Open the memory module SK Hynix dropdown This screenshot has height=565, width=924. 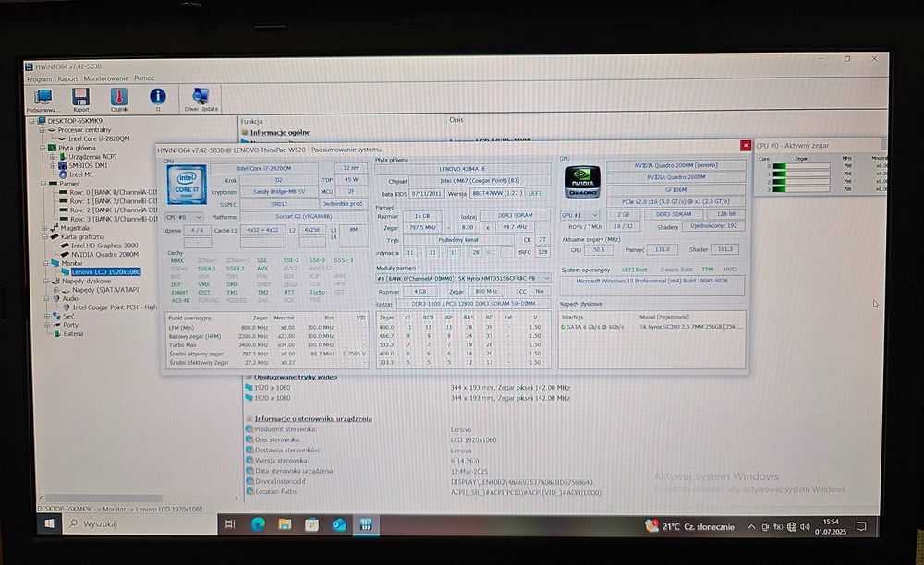(463, 278)
